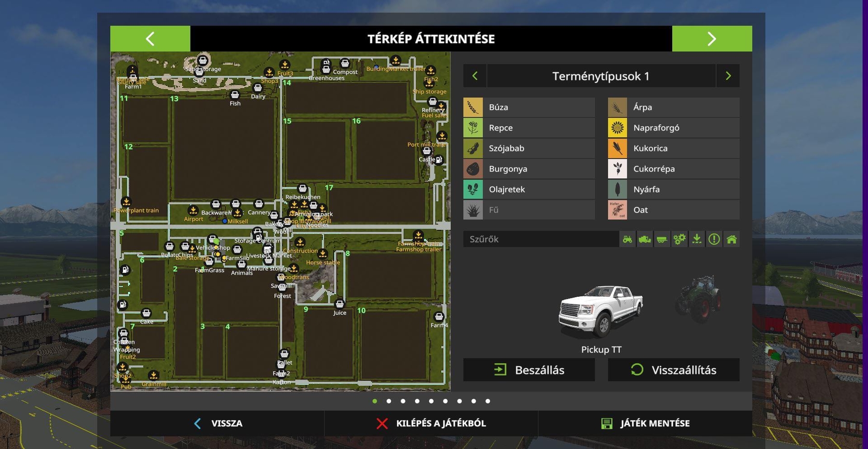Screen dimensions: 868x449
Task: Click the unloading points filter icon
Action: 697,239
